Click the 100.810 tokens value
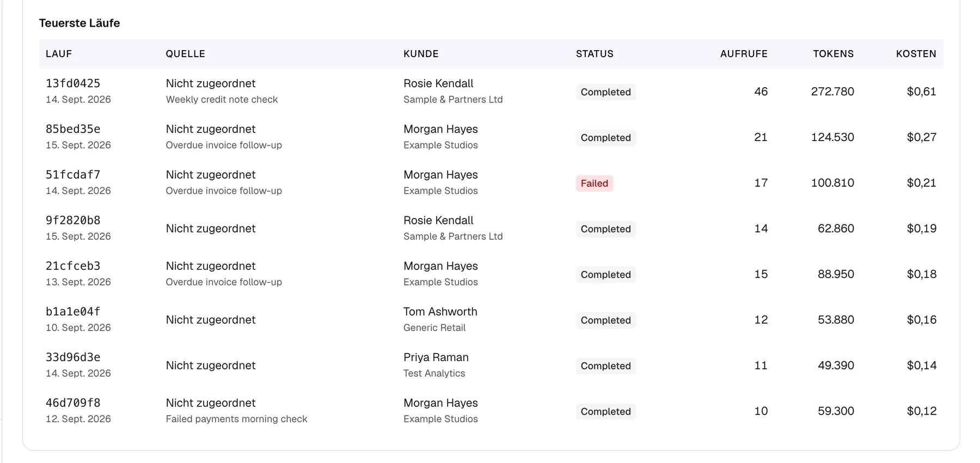The height and width of the screenshot is (463, 980). [832, 183]
